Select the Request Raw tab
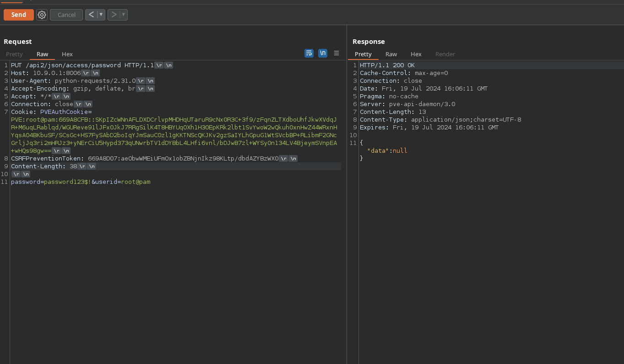The image size is (624, 364). click(x=42, y=54)
